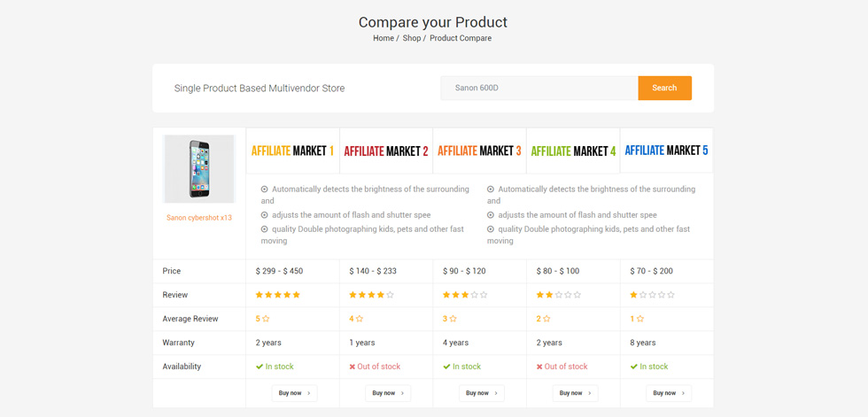Click the average review 4 star
The width and height of the screenshot is (868, 417).
tap(356, 319)
